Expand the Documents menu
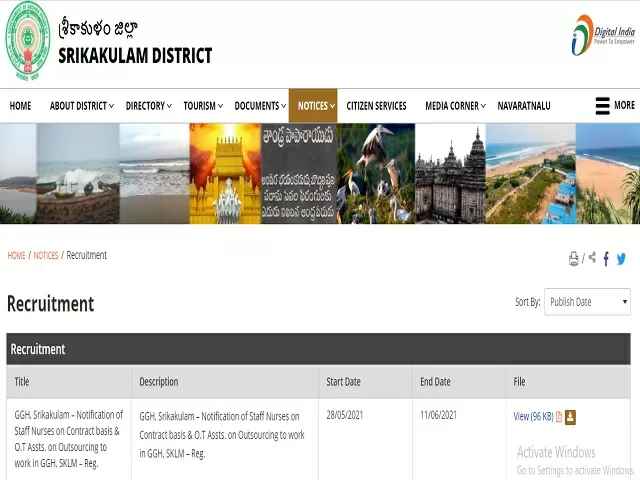The height and width of the screenshot is (480, 640). 260,106
